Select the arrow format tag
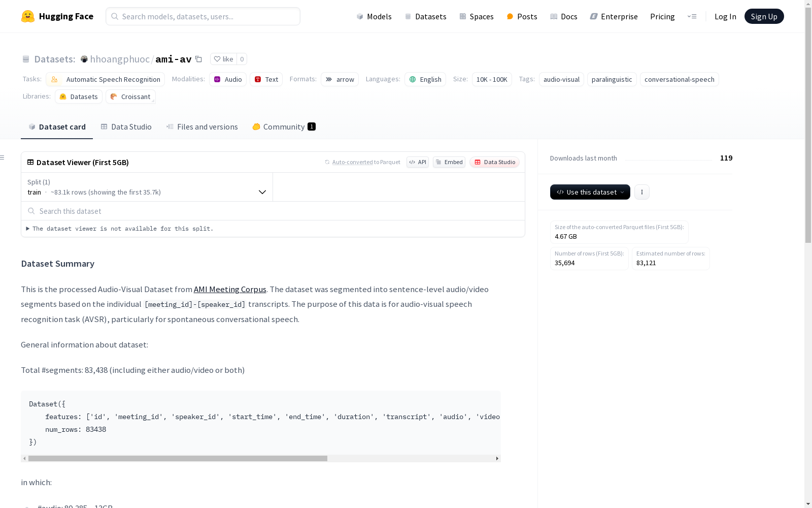812x508 pixels. click(x=340, y=79)
